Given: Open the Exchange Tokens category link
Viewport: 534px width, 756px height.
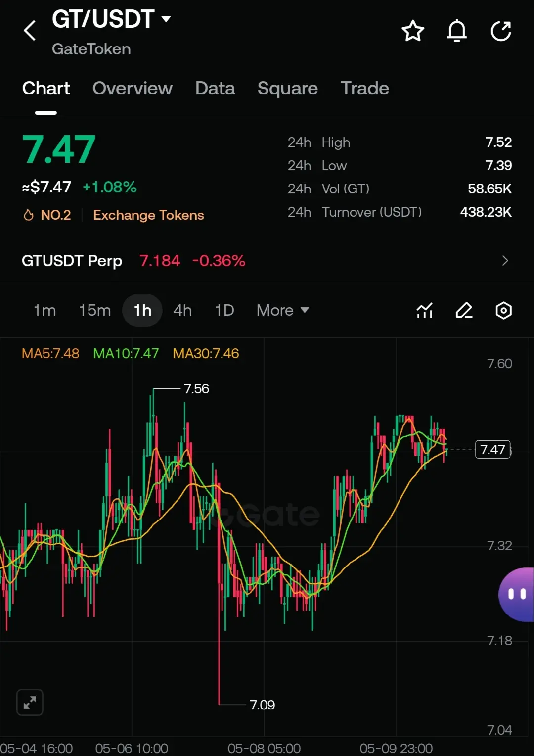Looking at the screenshot, I should (148, 215).
